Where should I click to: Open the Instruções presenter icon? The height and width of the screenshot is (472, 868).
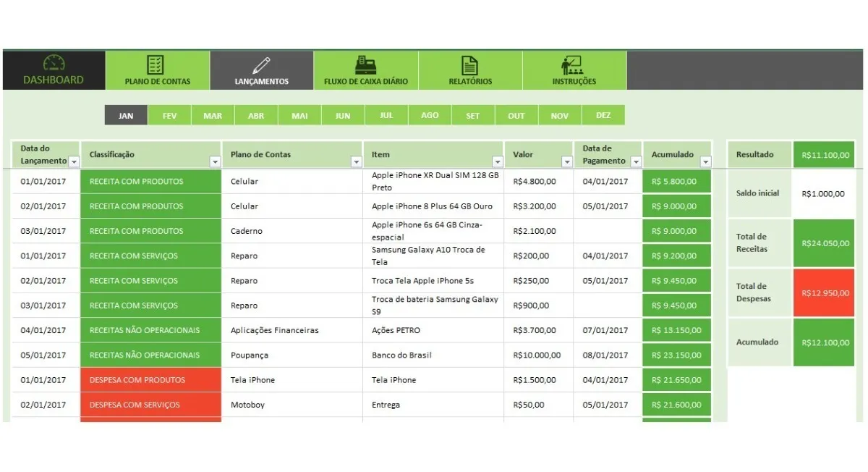coord(574,65)
